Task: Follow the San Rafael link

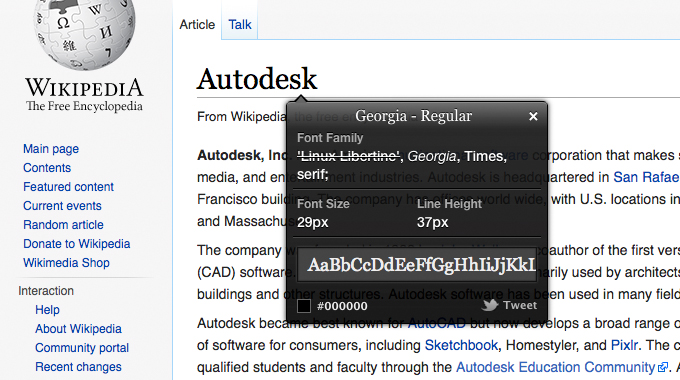Action: pyautogui.click(x=646, y=177)
